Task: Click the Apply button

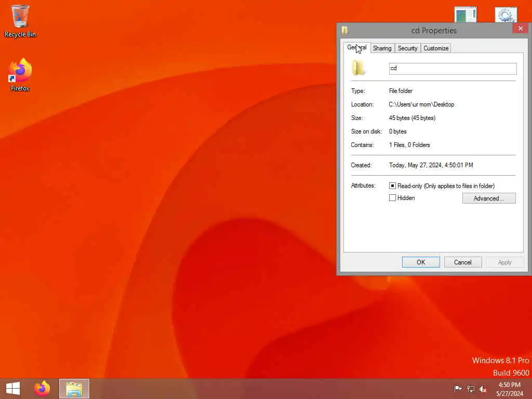Action: [505, 262]
